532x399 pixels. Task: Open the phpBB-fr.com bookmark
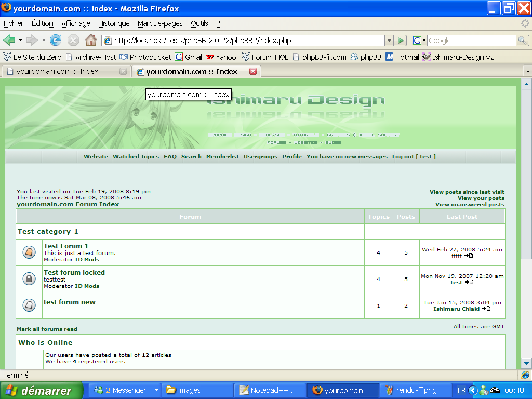[320, 57]
